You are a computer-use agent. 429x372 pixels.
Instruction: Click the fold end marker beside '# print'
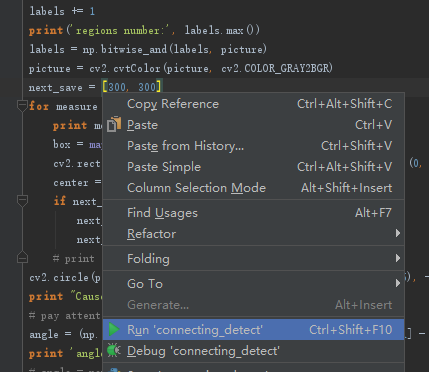point(22,258)
